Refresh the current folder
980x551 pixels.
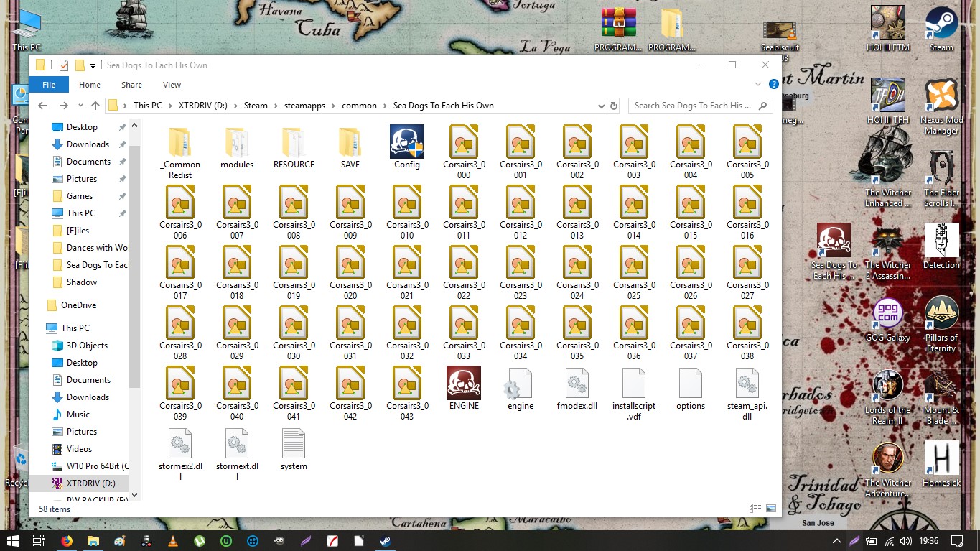614,106
